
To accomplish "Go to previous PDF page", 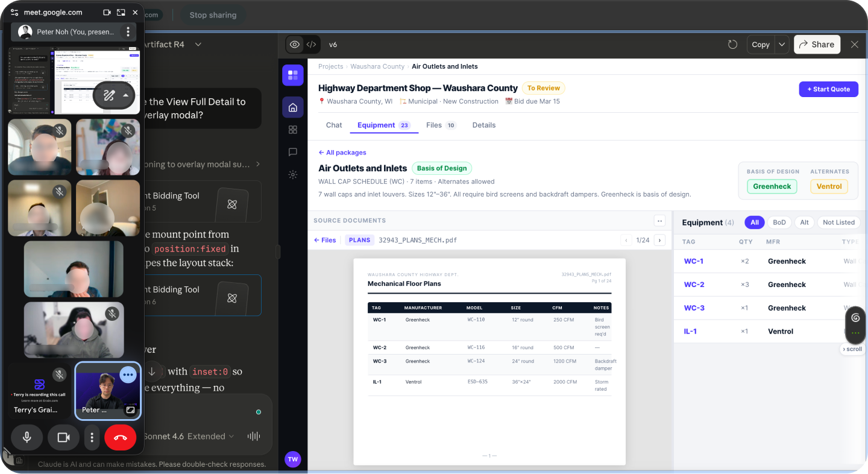I will pyautogui.click(x=626, y=240).
